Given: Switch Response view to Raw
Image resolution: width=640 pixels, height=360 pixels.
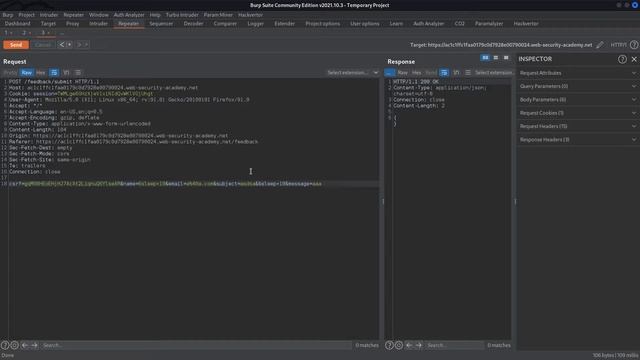Looking at the screenshot, I should pyautogui.click(x=402, y=73).
